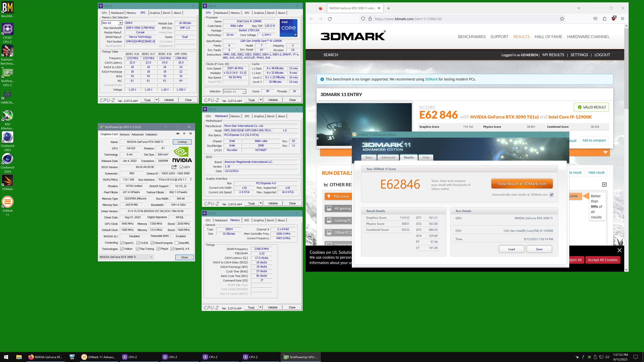This screenshot has width=644, height=362.
Task: Open HWBOTx desktop shortcut
Action: (8, 97)
